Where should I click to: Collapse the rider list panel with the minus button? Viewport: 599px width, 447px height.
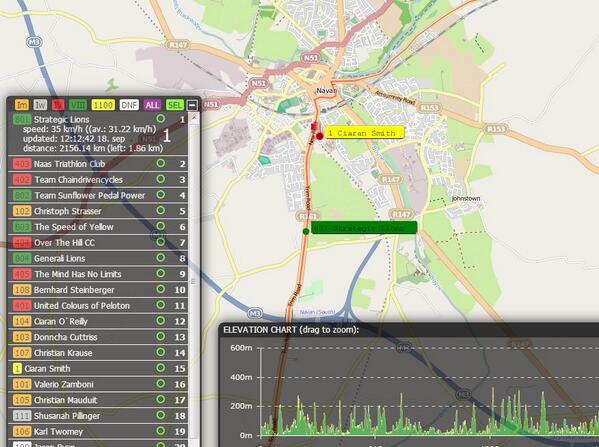(x=192, y=105)
